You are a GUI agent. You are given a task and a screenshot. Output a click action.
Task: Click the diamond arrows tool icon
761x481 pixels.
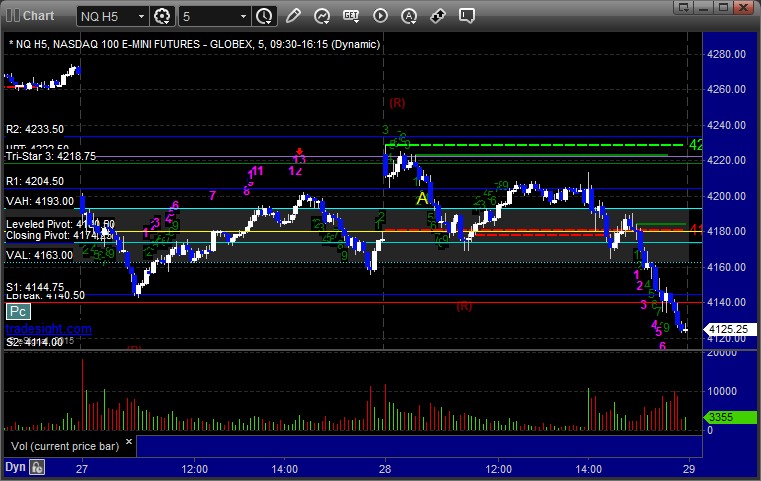[x=438, y=16]
